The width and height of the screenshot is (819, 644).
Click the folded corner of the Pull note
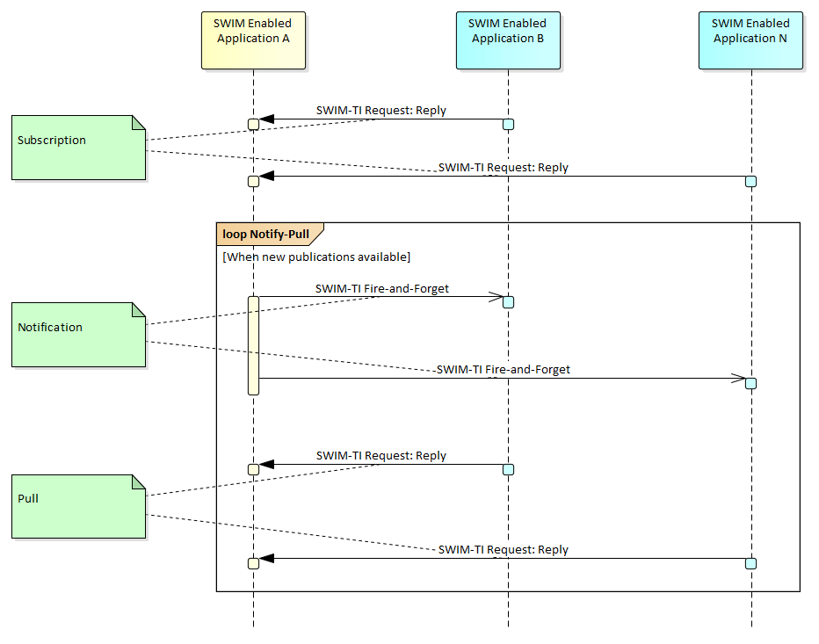[138, 481]
